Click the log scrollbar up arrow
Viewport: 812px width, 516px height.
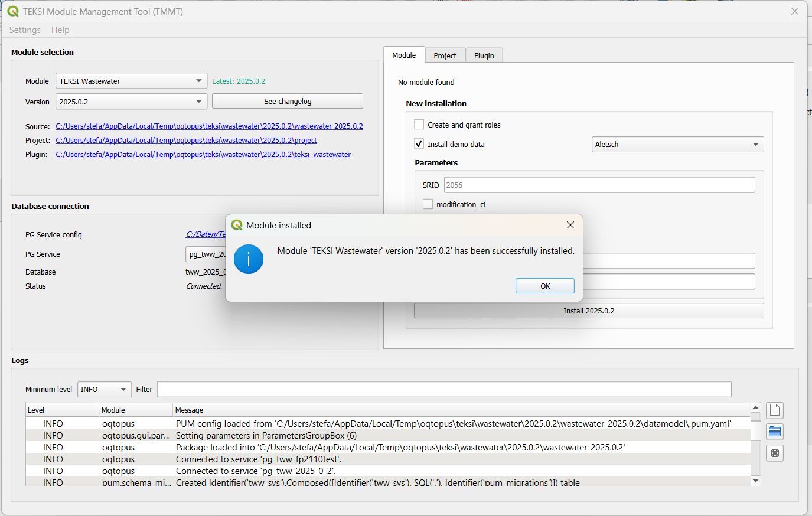tap(755, 408)
